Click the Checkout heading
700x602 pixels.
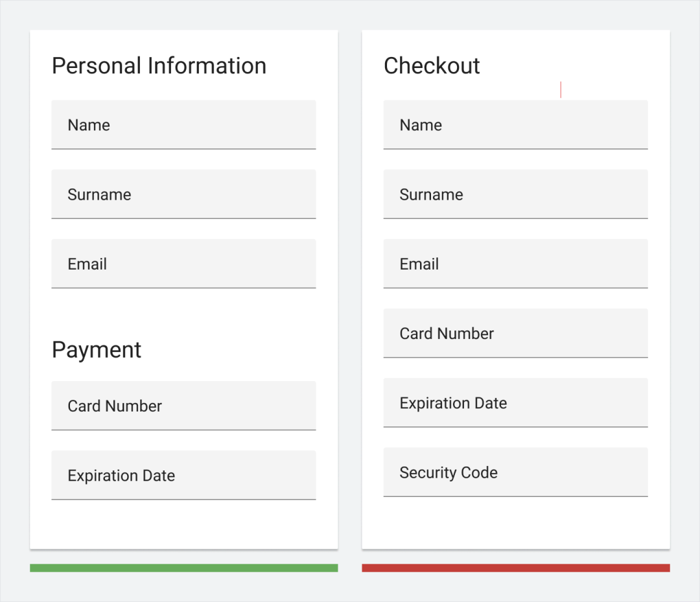(x=432, y=66)
